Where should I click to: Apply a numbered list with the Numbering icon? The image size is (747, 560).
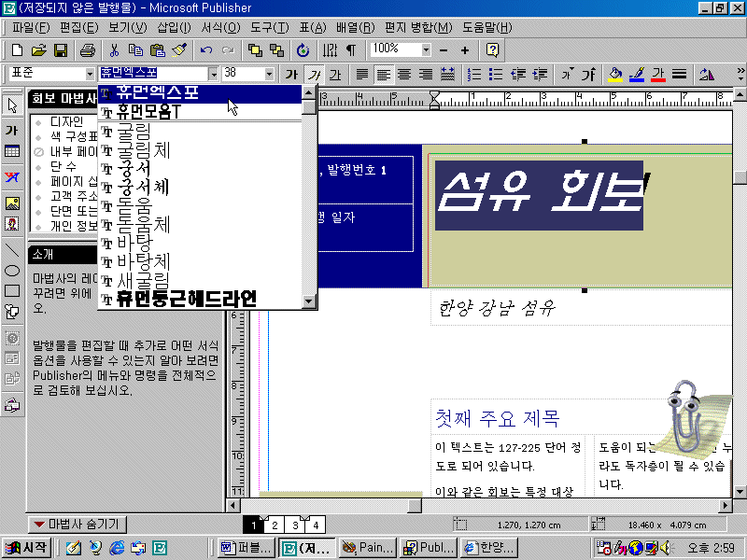pyautogui.click(x=474, y=75)
